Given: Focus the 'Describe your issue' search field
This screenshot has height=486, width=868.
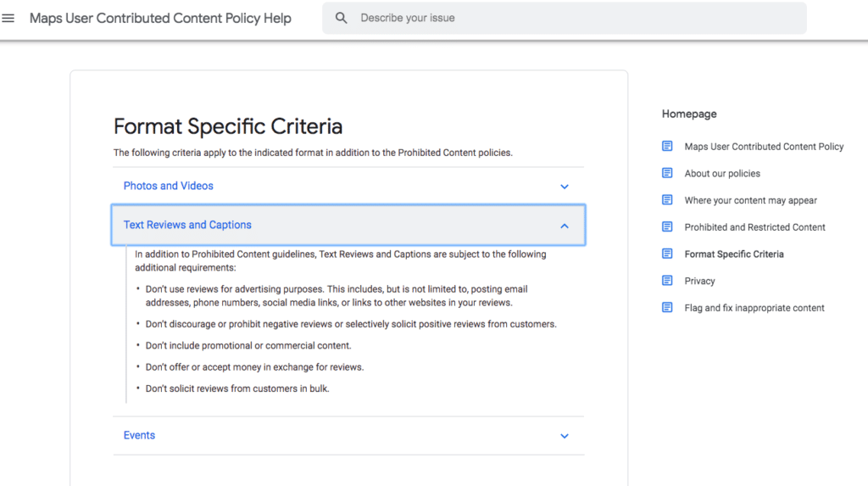Looking at the screenshot, I should tap(564, 19).
